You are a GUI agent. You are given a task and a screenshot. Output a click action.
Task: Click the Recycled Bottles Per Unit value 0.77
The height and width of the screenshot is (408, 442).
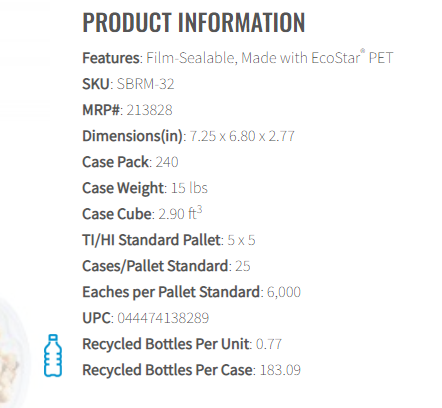(x=269, y=344)
